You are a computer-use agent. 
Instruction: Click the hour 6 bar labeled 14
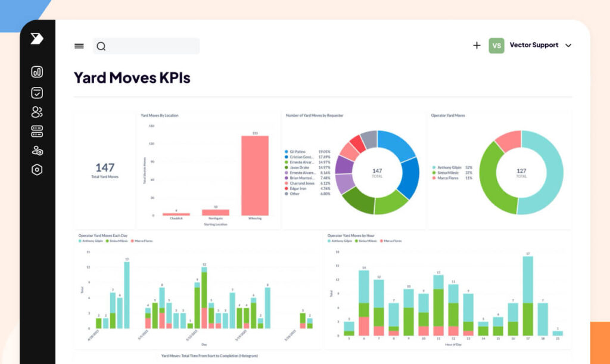tap(364, 303)
